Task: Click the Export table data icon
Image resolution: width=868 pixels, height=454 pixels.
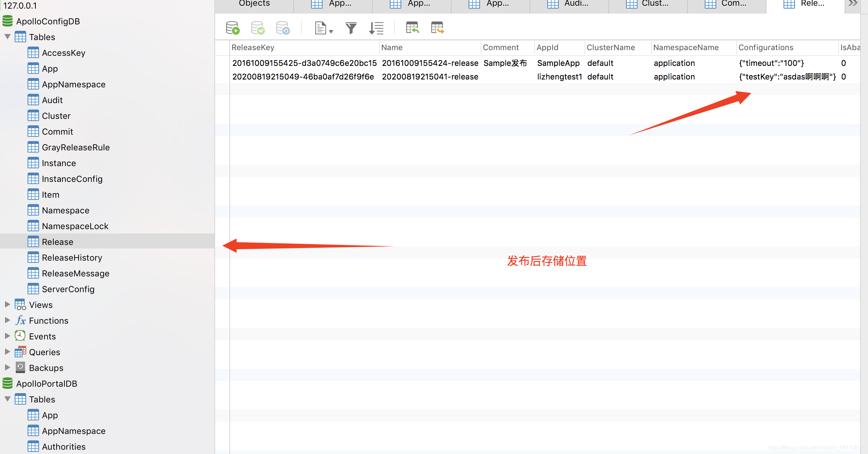Action: 437,28
